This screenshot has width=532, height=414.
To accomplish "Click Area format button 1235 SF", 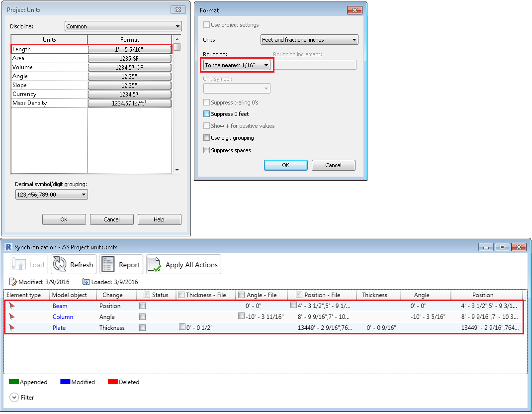I will [129, 58].
